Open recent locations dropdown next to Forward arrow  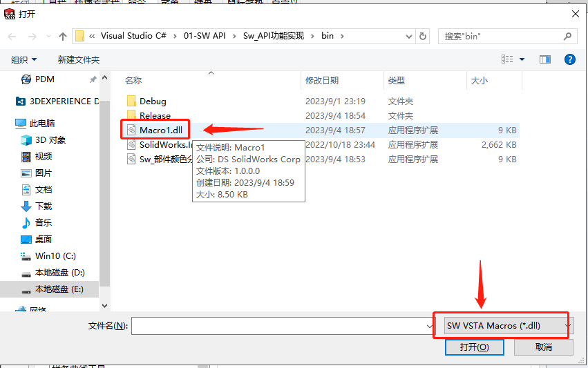(x=48, y=37)
